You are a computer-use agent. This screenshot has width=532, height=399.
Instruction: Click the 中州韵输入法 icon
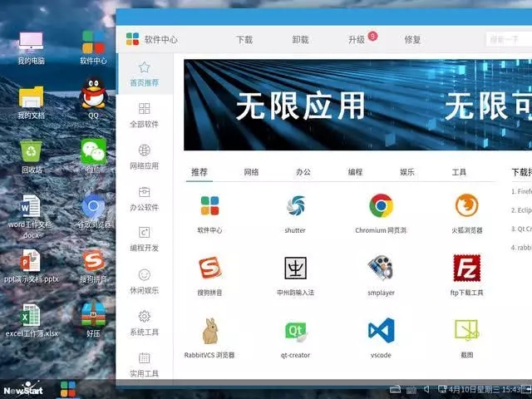pyautogui.click(x=296, y=268)
